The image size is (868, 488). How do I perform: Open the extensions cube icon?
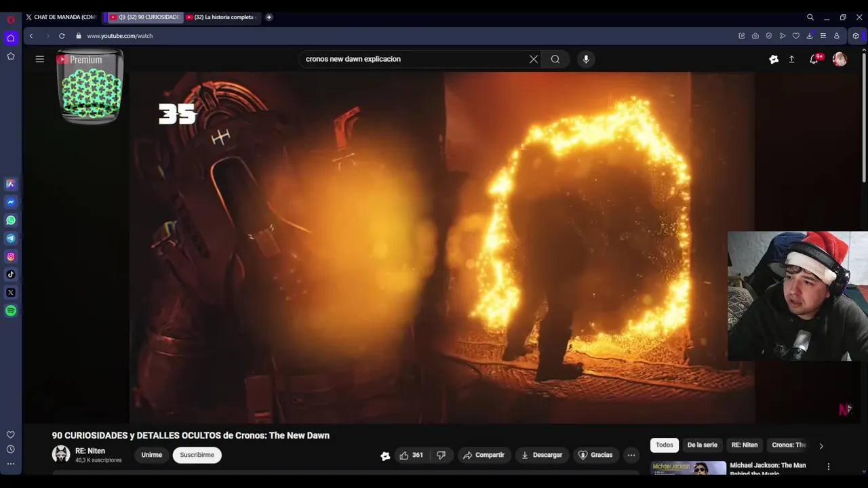(856, 36)
